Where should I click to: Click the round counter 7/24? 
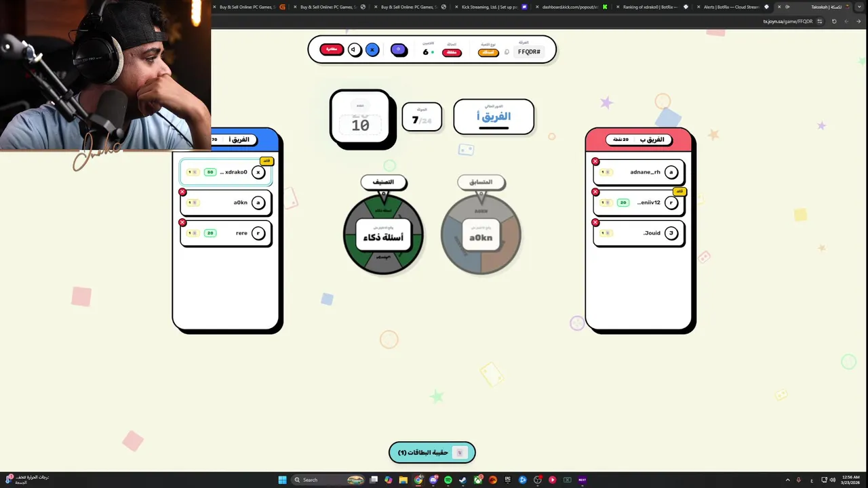click(x=422, y=117)
